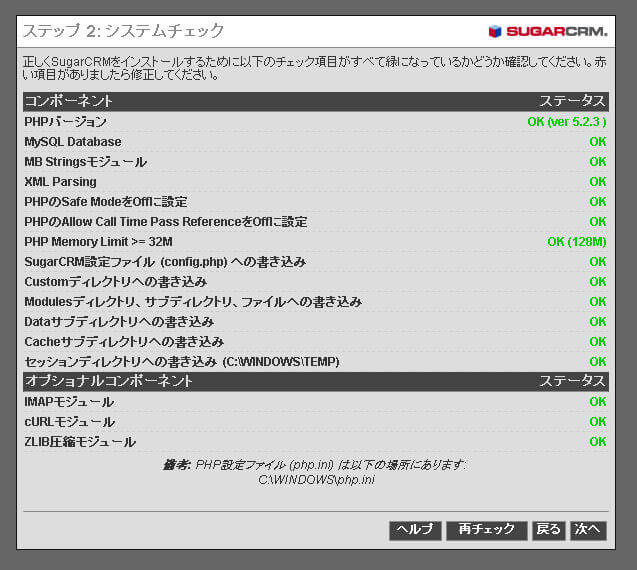Select the XML Parsing row label
The width and height of the screenshot is (637, 570).
pyautogui.click(x=60, y=182)
